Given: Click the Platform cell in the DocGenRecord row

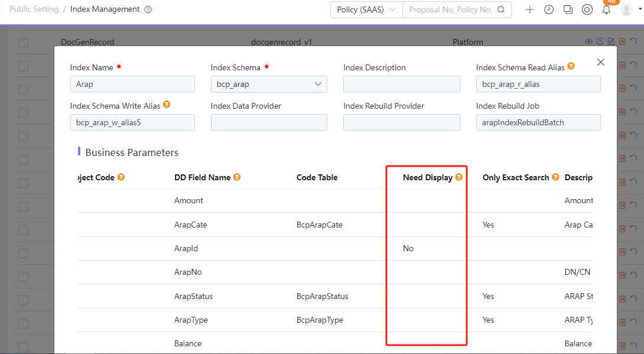Looking at the screenshot, I should pos(468,42).
